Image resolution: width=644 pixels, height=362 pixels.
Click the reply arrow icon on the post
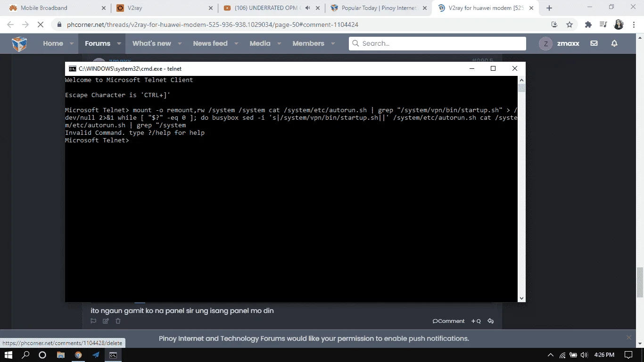[491, 321]
